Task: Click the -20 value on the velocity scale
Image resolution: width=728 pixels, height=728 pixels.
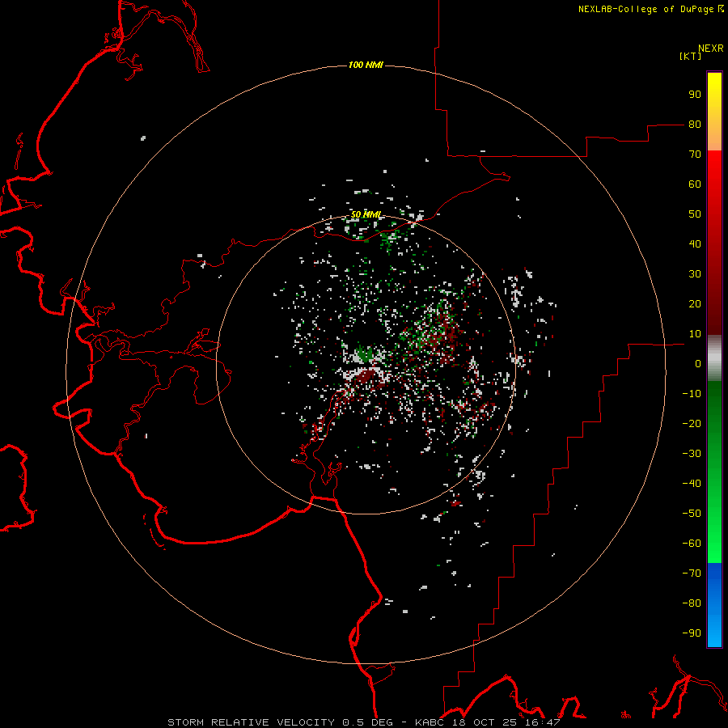Action: pos(692,423)
